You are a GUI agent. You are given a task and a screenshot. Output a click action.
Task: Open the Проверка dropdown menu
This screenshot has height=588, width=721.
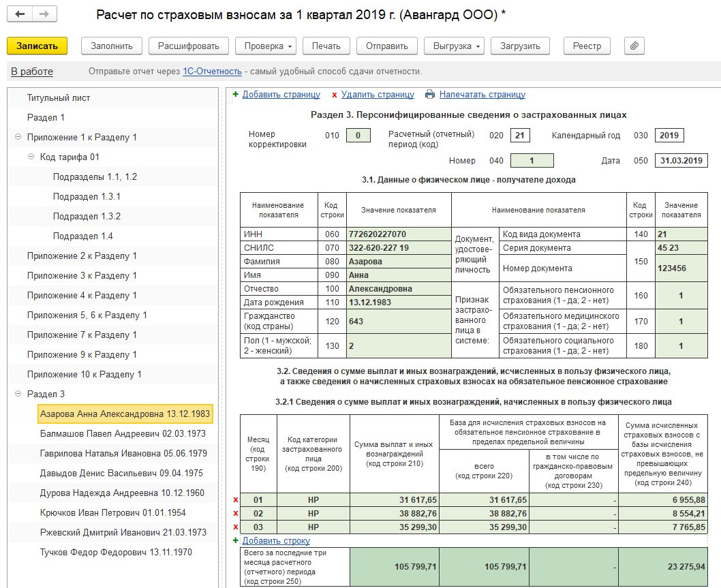tap(266, 46)
